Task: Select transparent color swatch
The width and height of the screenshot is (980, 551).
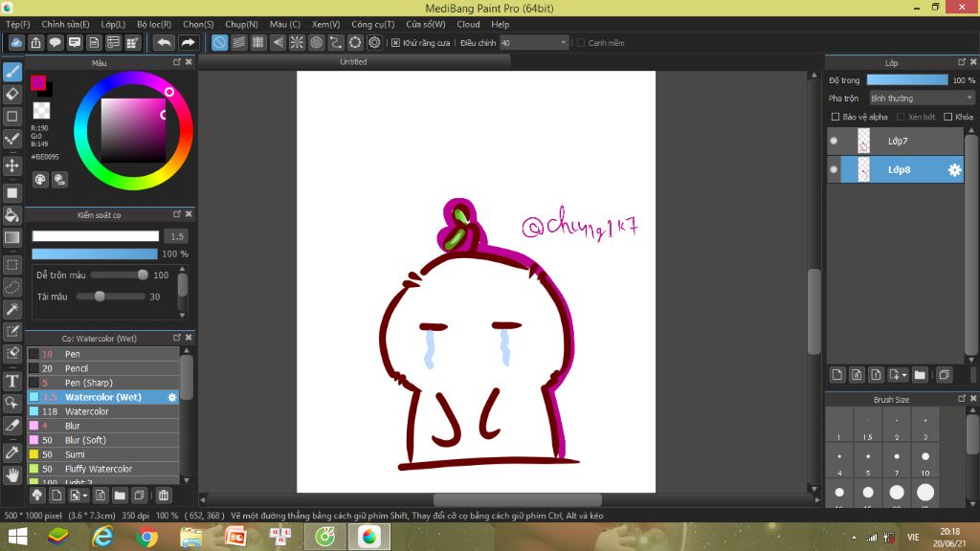Action: pyautogui.click(x=41, y=110)
